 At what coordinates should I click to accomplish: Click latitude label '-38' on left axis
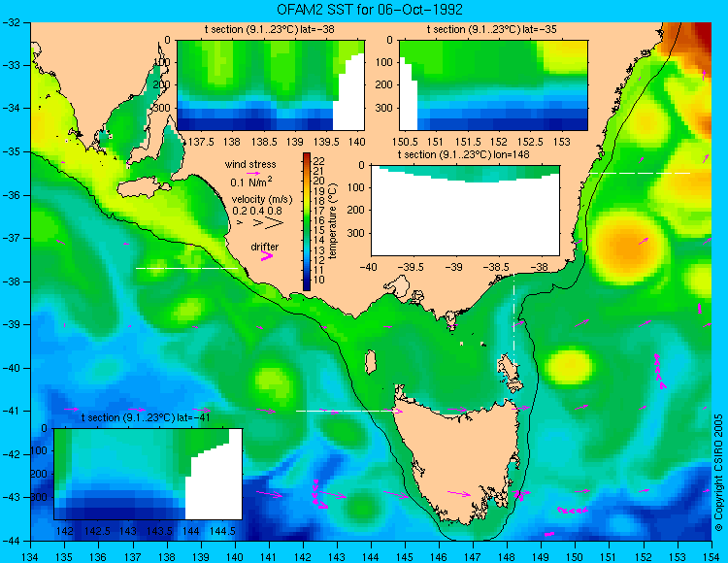(x=13, y=281)
